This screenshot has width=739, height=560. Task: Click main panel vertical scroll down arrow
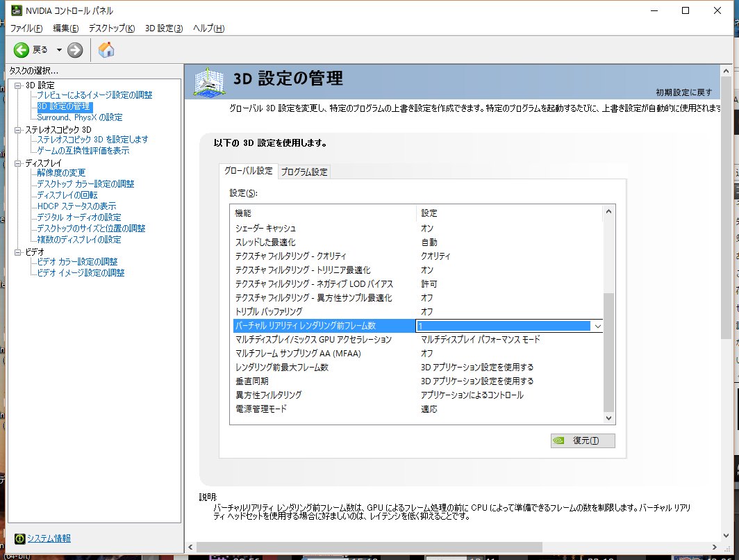(x=726, y=536)
